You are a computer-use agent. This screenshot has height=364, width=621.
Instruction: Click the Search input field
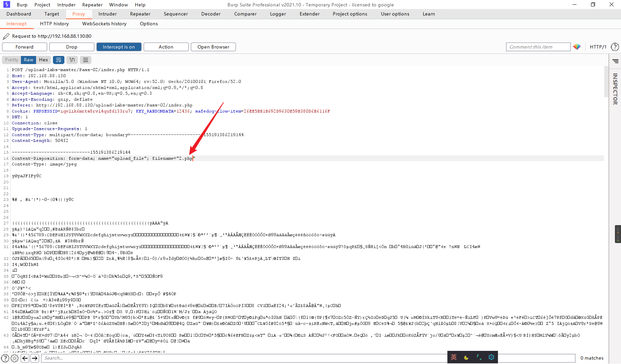point(308,358)
